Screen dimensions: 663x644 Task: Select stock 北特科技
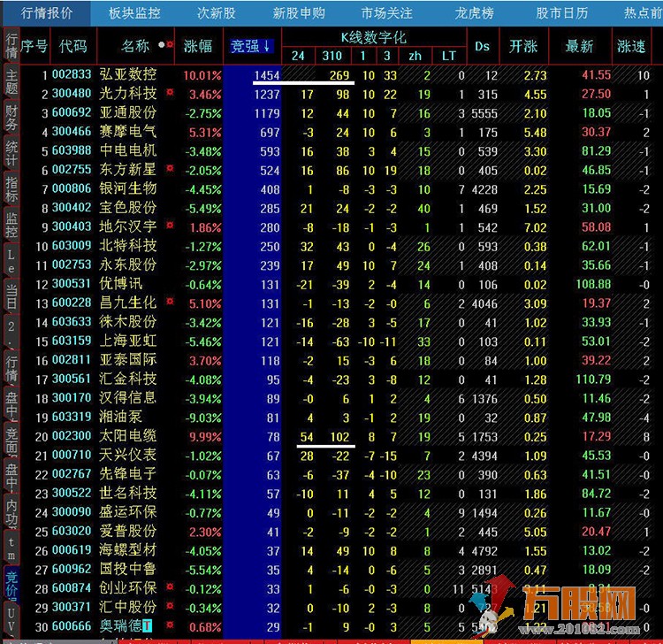(x=128, y=246)
